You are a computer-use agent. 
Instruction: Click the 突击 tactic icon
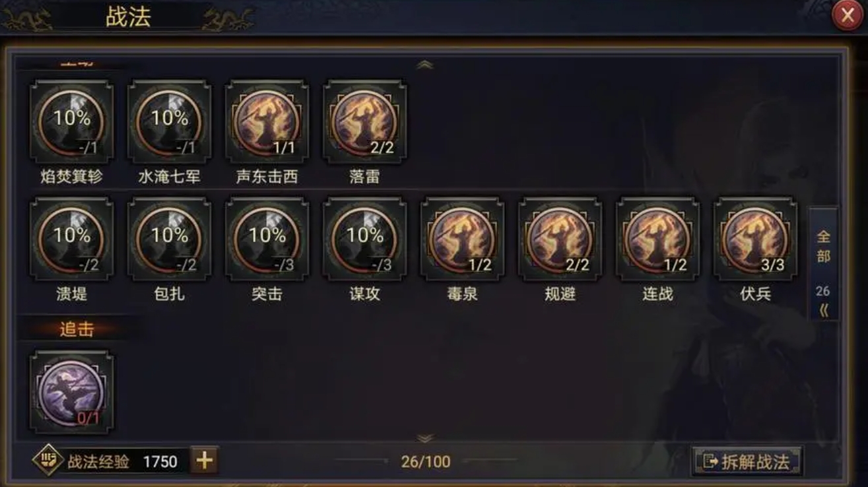(267, 239)
